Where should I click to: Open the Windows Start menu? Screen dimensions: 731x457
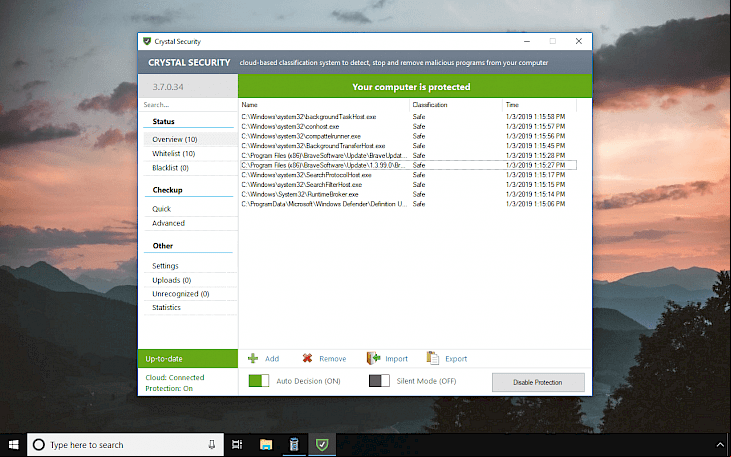click(x=14, y=445)
